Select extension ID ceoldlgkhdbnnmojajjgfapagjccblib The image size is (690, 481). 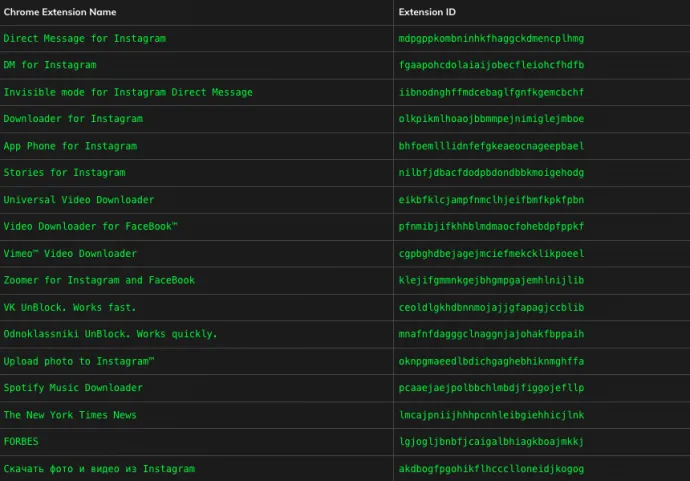[x=492, y=308]
